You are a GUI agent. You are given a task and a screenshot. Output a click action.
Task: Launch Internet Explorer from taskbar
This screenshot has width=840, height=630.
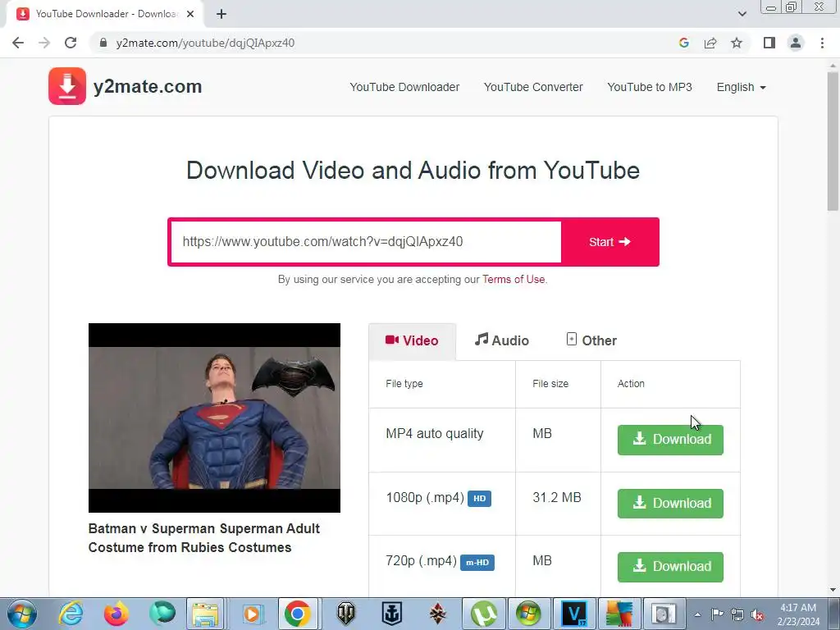tap(71, 614)
